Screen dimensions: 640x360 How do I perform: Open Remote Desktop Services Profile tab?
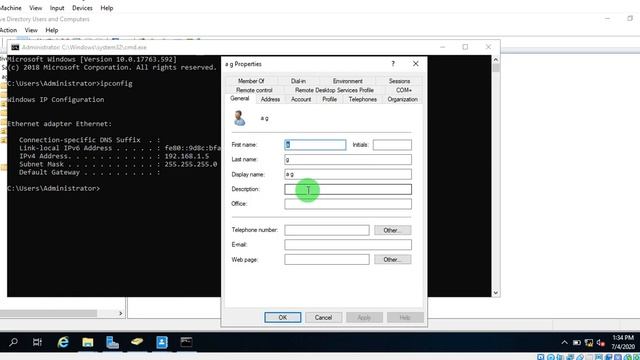tap(334, 90)
